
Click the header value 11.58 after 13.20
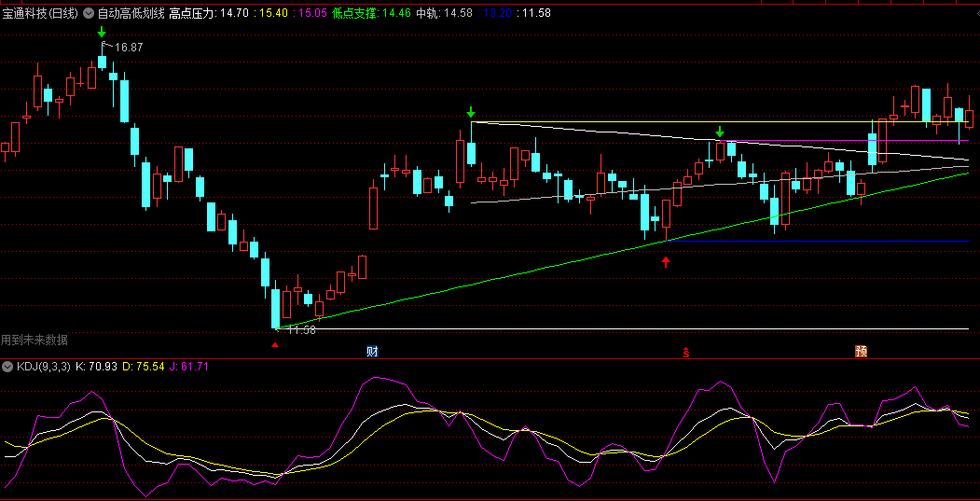click(x=537, y=12)
